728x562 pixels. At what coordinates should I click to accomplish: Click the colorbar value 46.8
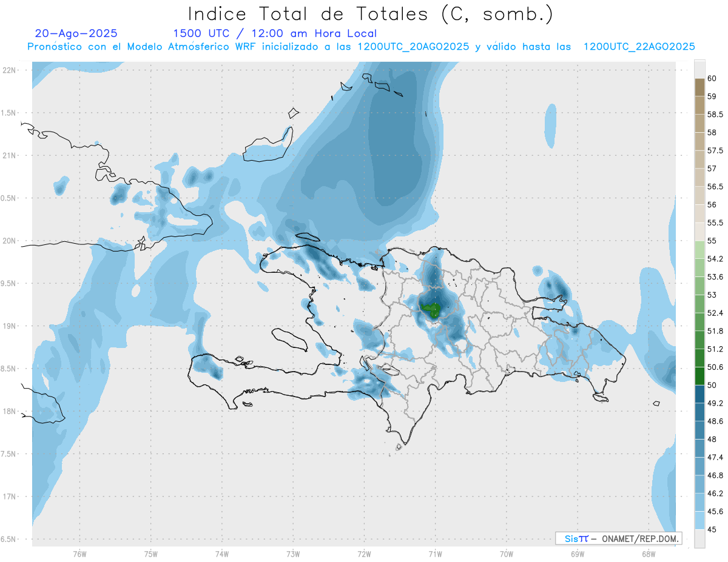[x=715, y=475]
